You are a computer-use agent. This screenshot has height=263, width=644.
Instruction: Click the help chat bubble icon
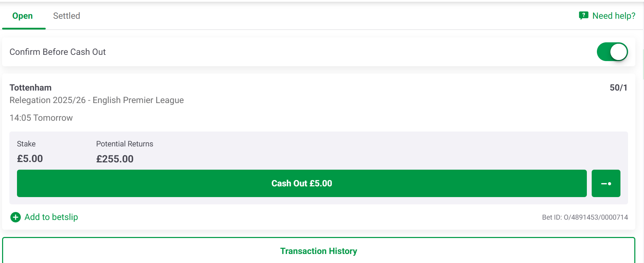[583, 16]
